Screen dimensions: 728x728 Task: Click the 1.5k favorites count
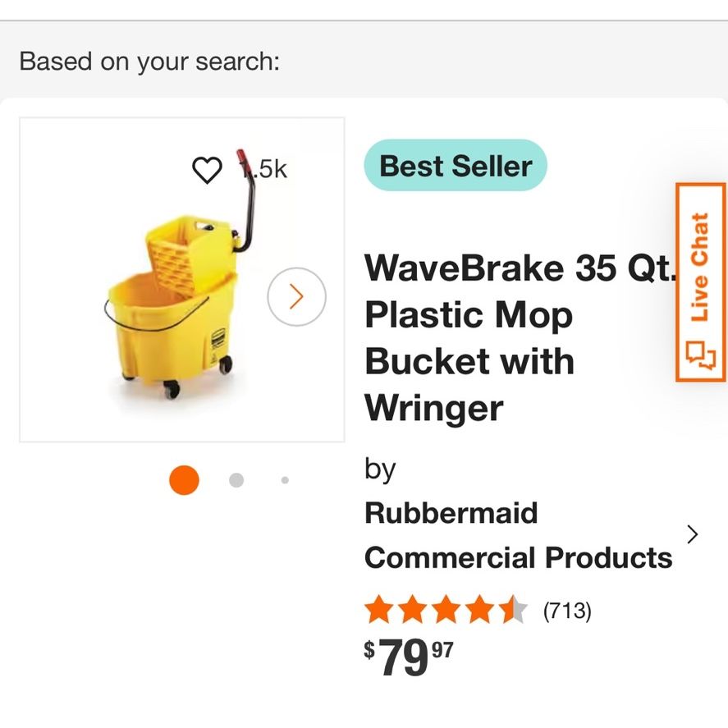point(263,169)
